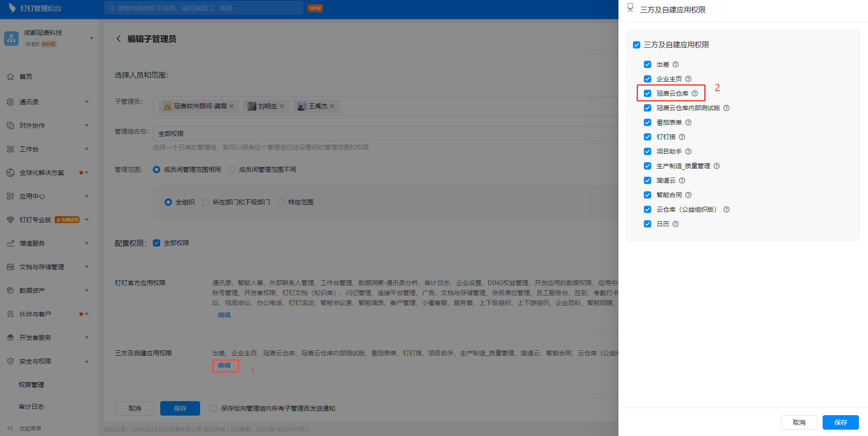Screen dimensions: 868x436
Task: Click the shield icon beside 安全与权限
Action: coord(10,361)
